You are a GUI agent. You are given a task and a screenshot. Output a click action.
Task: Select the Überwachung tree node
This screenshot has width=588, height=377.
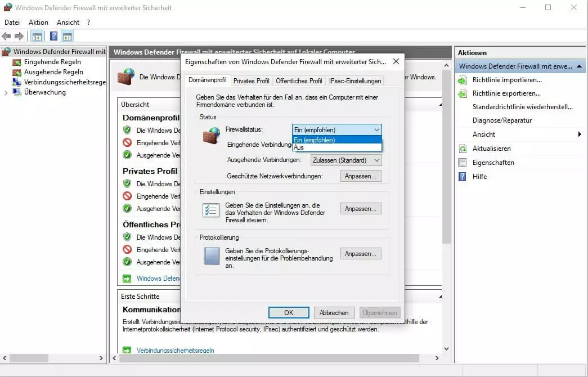[x=45, y=92]
